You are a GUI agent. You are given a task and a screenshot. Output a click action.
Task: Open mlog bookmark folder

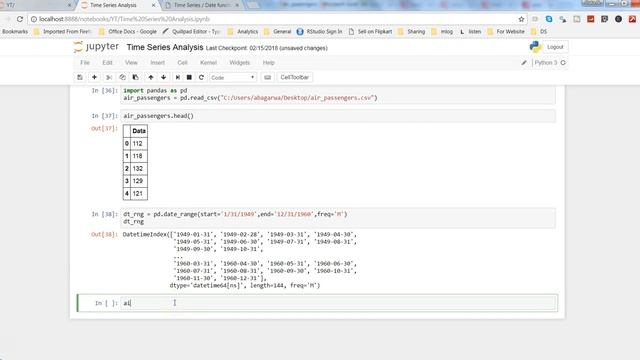[x=442, y=31]
